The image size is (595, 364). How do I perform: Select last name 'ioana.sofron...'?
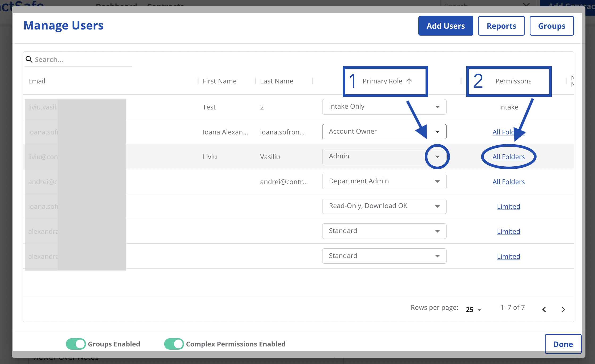coord(282,132)
